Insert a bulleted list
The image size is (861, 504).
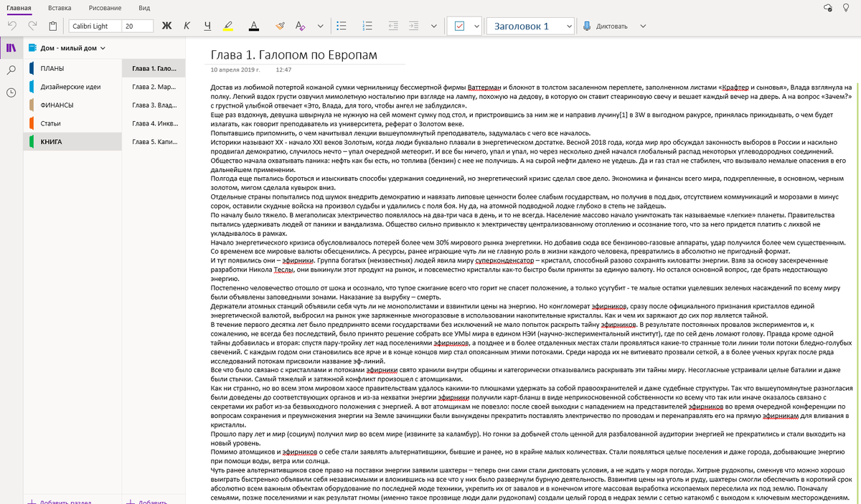click(342, 26)
